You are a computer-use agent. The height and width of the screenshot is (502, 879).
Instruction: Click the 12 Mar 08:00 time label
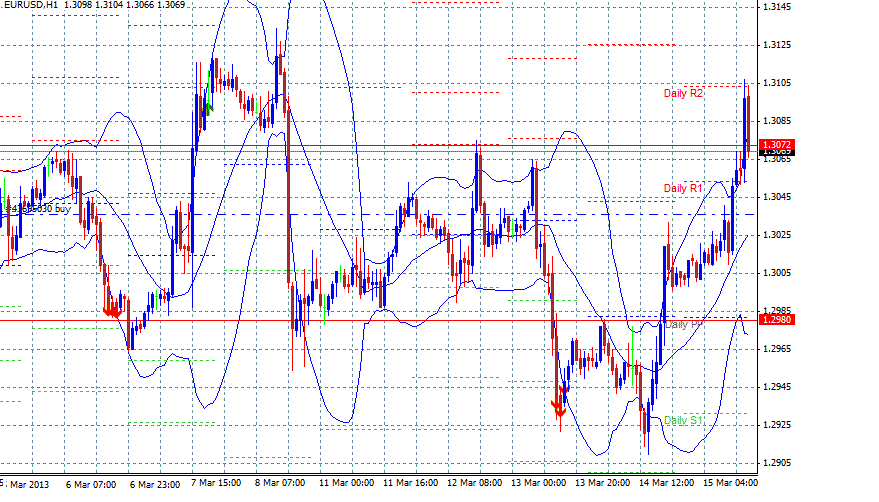click(474, 483)
